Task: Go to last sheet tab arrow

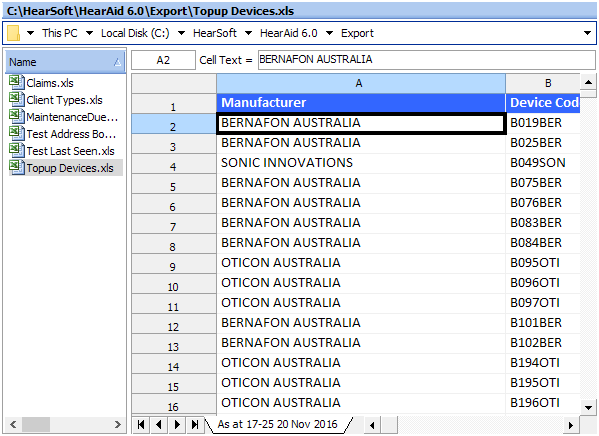Action: coord(195,425)
